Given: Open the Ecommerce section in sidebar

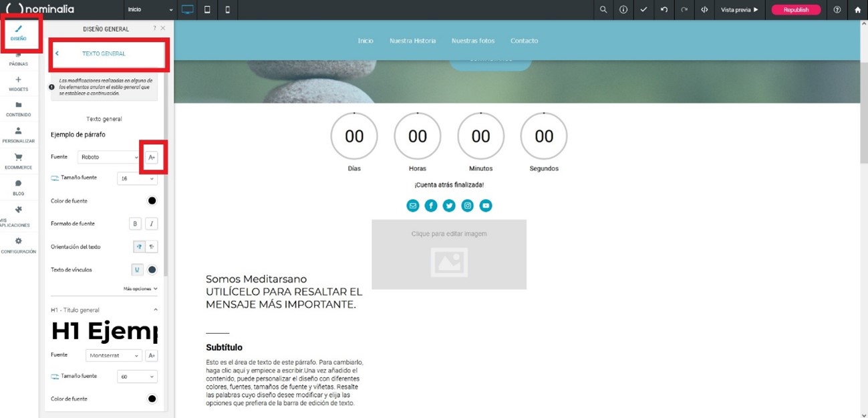Looking at the screenshot, I should [18, 161].
